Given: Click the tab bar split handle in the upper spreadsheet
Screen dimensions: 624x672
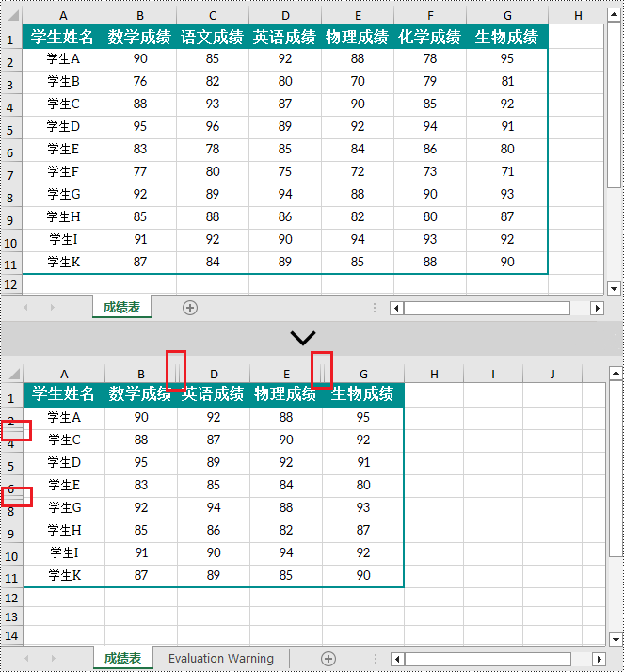Looking at the screenshot, I should point(375,308).
